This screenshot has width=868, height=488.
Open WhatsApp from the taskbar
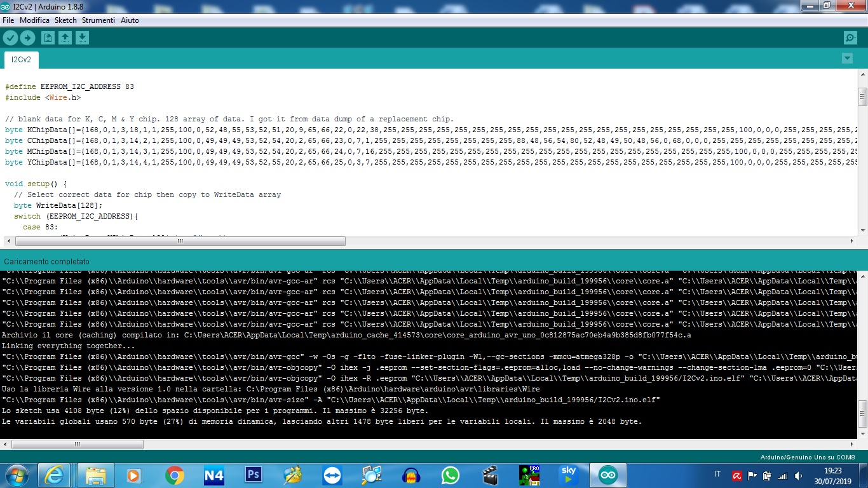pos(451,475)
